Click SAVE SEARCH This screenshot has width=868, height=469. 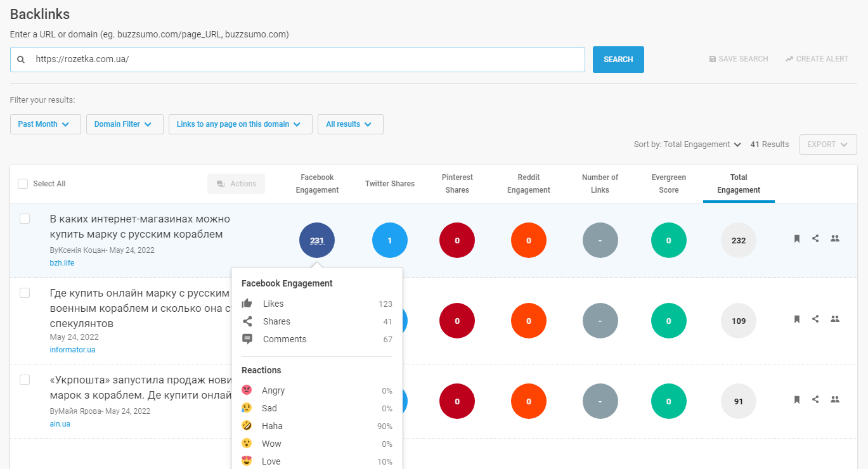pos(739,59)
